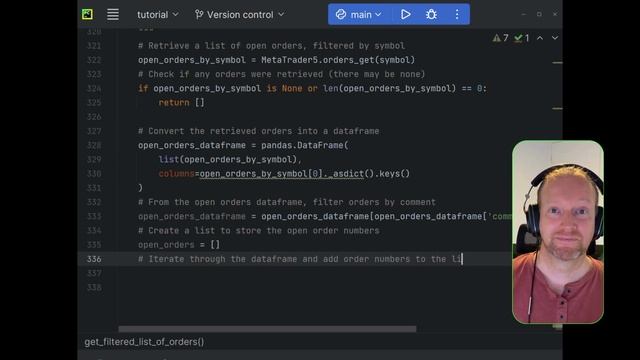
Task: Click 'pandas.DataFrame(' on line 328
Action: pos(304,145)
